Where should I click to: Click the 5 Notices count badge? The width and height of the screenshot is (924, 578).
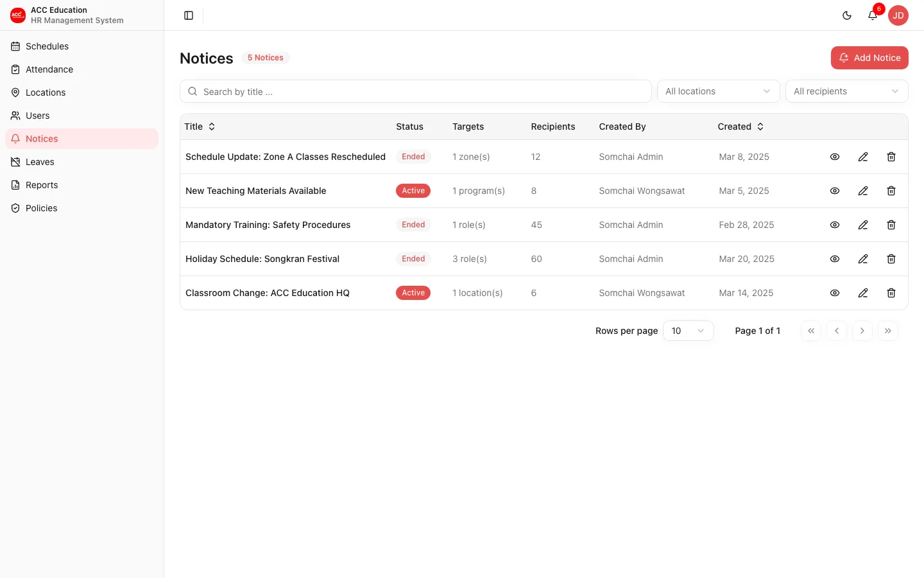coord(266,58)
